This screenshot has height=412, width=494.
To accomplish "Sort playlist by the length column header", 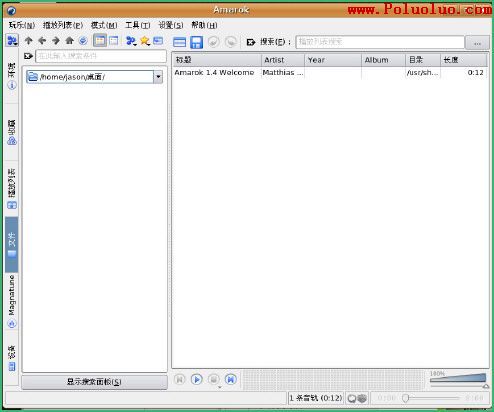I will pos(464,60).
